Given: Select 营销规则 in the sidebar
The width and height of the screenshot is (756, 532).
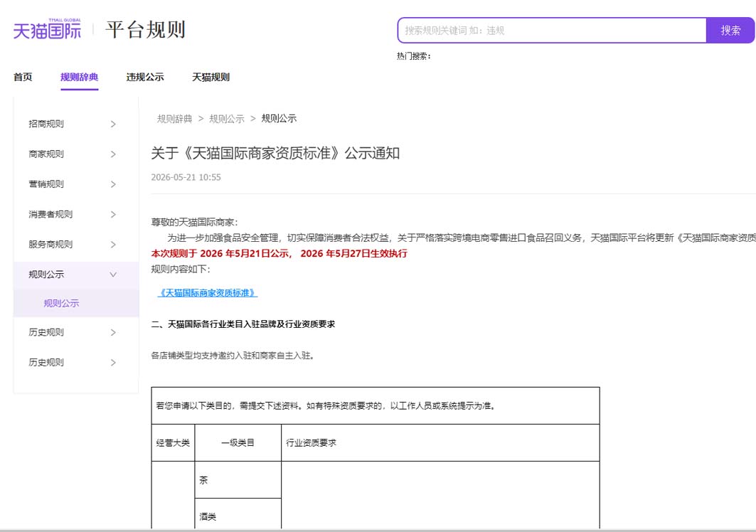Looking at the screenshot, I should pos(46,184).
